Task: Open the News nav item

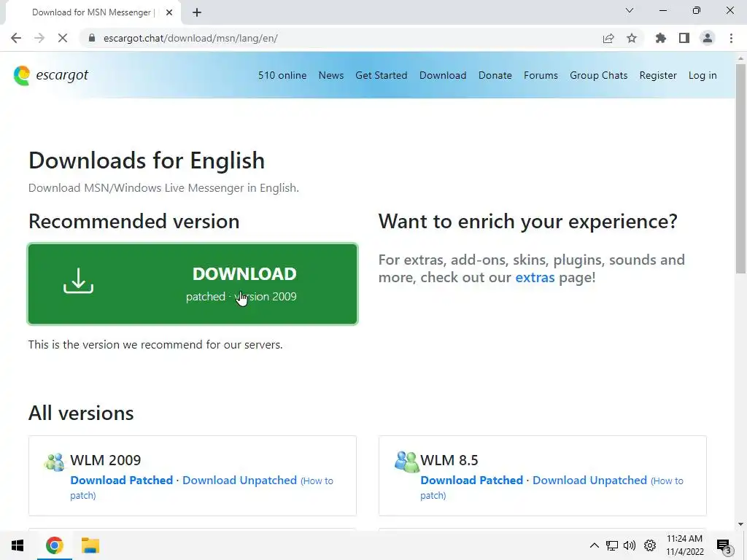Action: pos(331,75)
